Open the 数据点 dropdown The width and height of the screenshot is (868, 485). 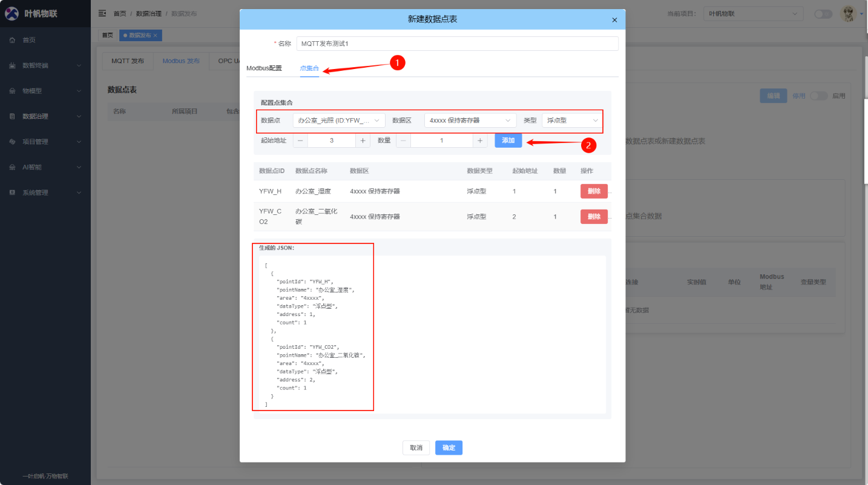(338, 120)
